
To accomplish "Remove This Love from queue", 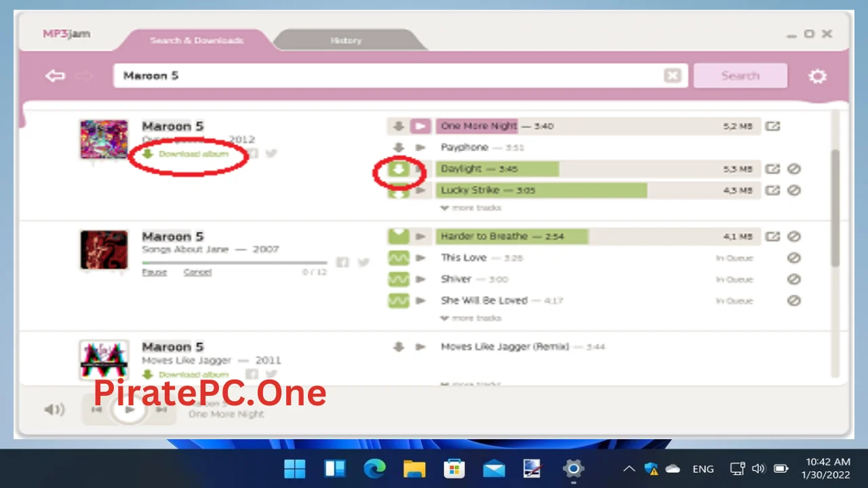I will click(794, 258).
